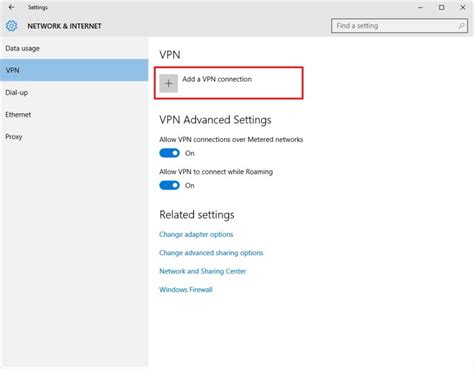Toggle VPN over Metered networks switch
474x369 pixels.
point(169,153)
